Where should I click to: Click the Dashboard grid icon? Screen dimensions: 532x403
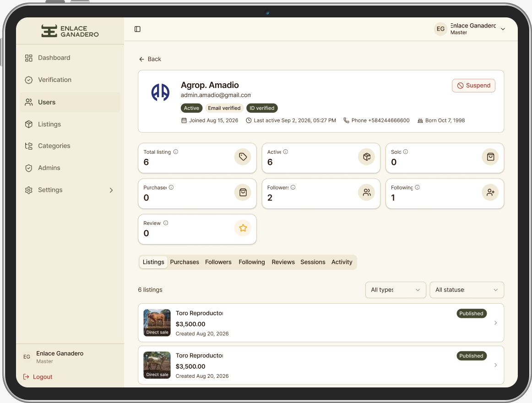[29, 58]
